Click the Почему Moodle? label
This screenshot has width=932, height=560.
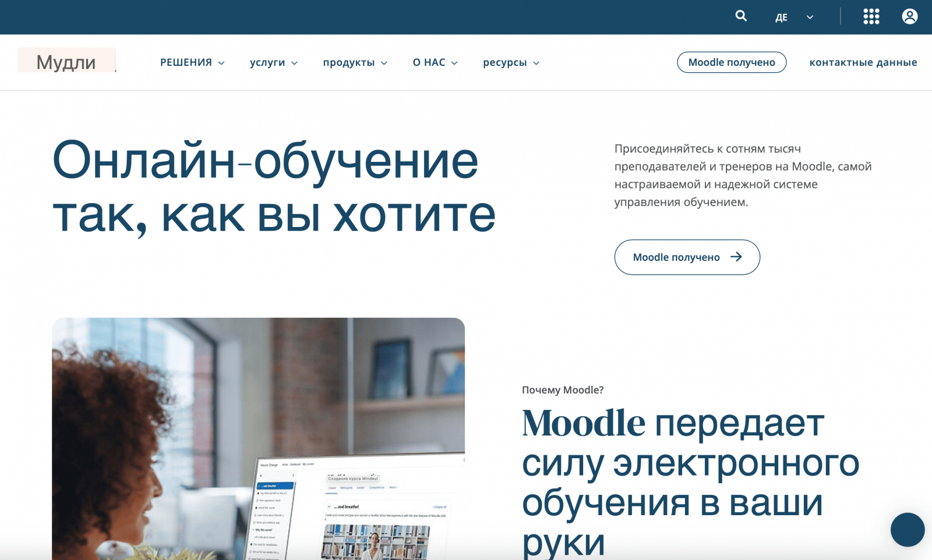click(x=563, y=390)
